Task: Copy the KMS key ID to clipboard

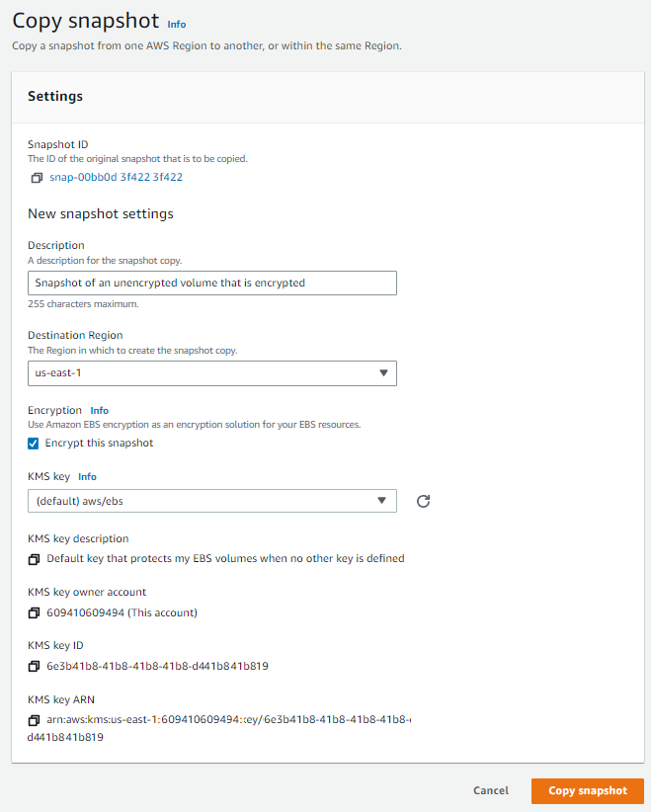Action: 36,667
